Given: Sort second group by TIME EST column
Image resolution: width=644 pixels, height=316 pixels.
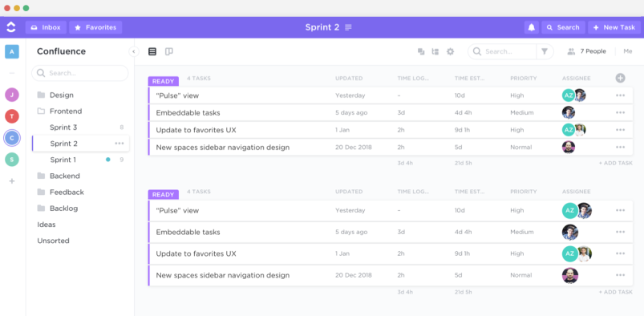Looking at the screenshot, I should click(x=469, y=192).
